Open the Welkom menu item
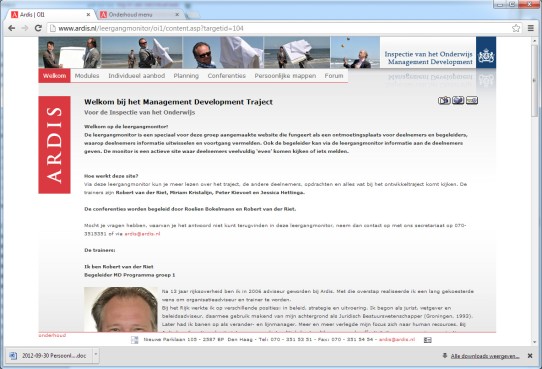542x369 pixels. tap(54, 76)
